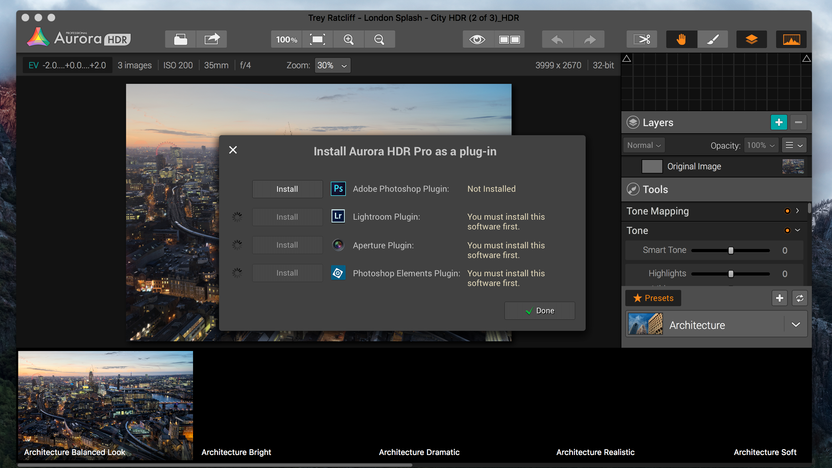Image resolution: width=832 pixels, height=468 pixels.
Task: Adjust the Smart Tone slider
Action: (x=731, y=250)
